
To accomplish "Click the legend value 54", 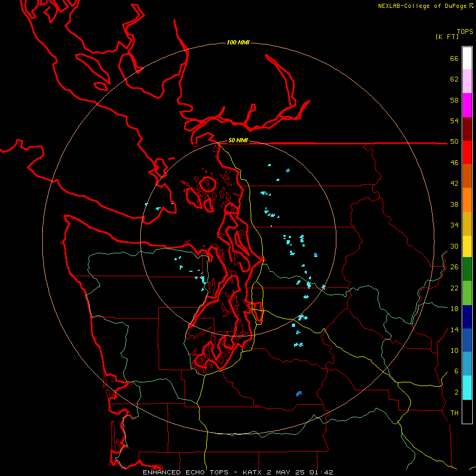I will (x=454, y=121).
